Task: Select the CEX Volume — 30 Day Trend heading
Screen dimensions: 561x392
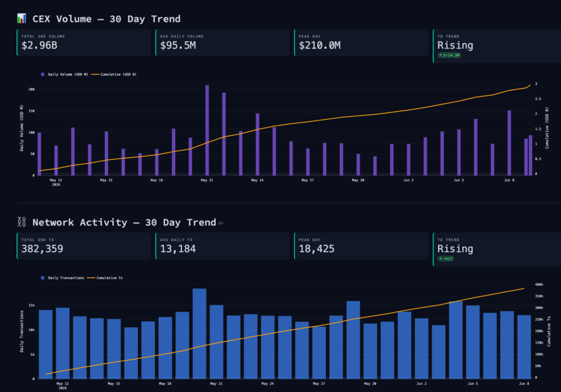Action: (x=106, y=19)
